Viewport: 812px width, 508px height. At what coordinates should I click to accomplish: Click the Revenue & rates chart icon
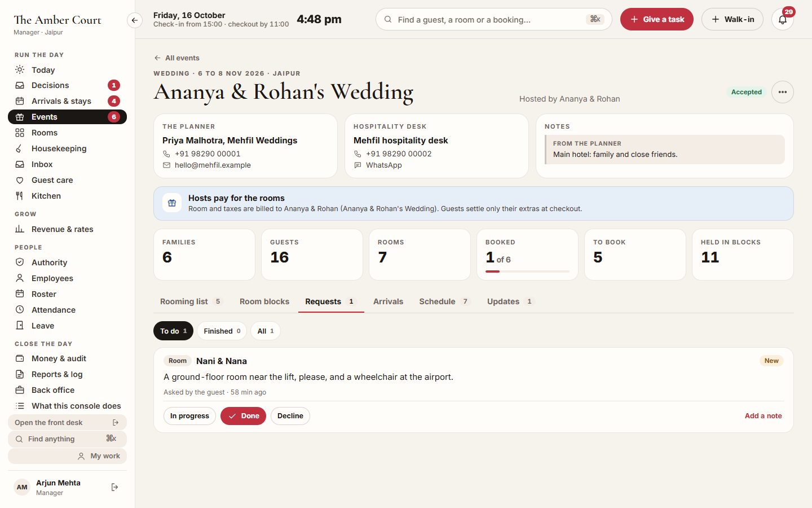click(x=20, y=229)
